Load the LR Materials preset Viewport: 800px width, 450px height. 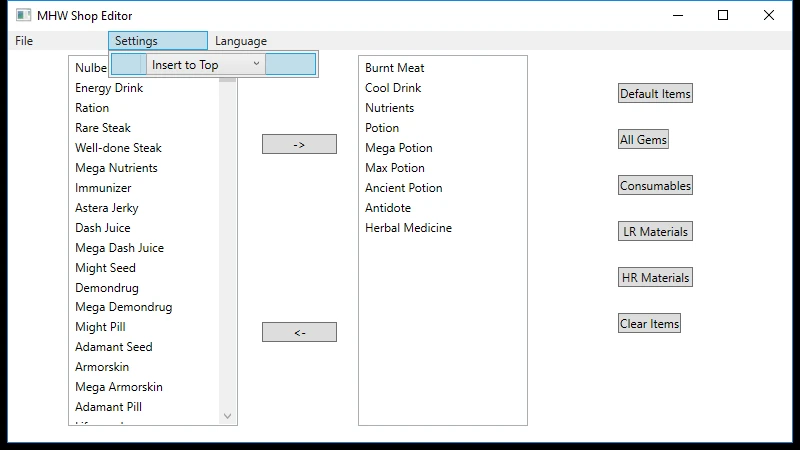click(x=655, y=232)
